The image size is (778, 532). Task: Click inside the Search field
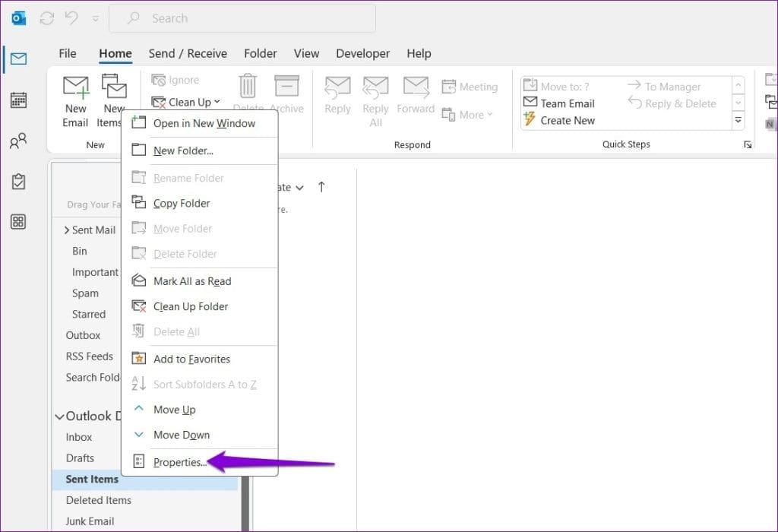point(243,17)
